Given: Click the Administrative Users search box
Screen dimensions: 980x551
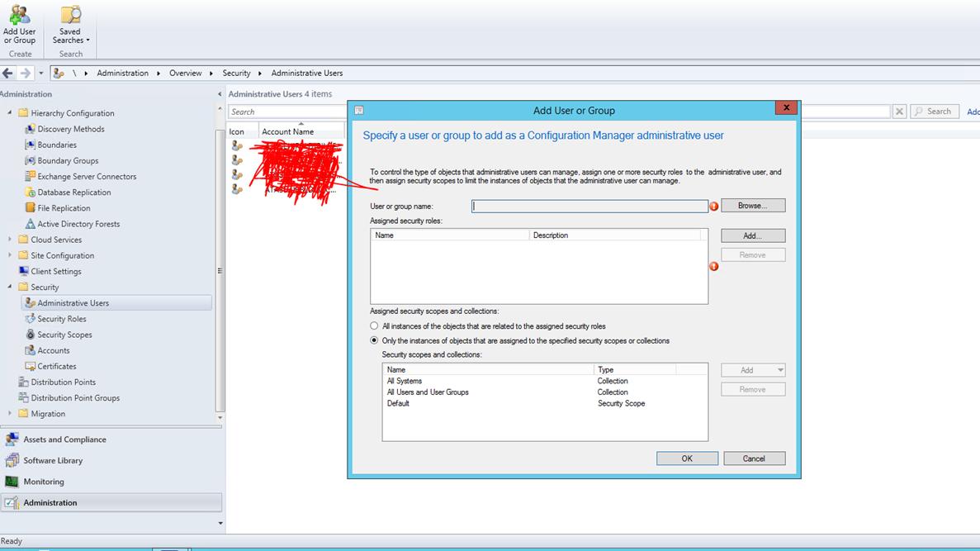Looking at the screenshot, I should 287,112.
